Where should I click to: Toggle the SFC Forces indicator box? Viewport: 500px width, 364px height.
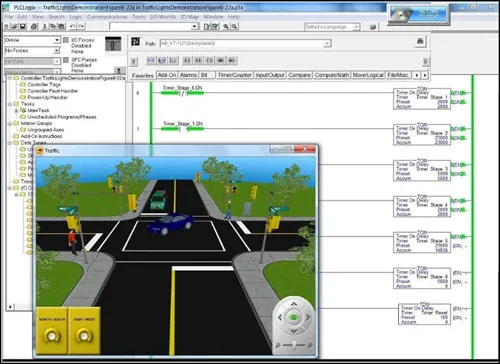pos(66,60)
